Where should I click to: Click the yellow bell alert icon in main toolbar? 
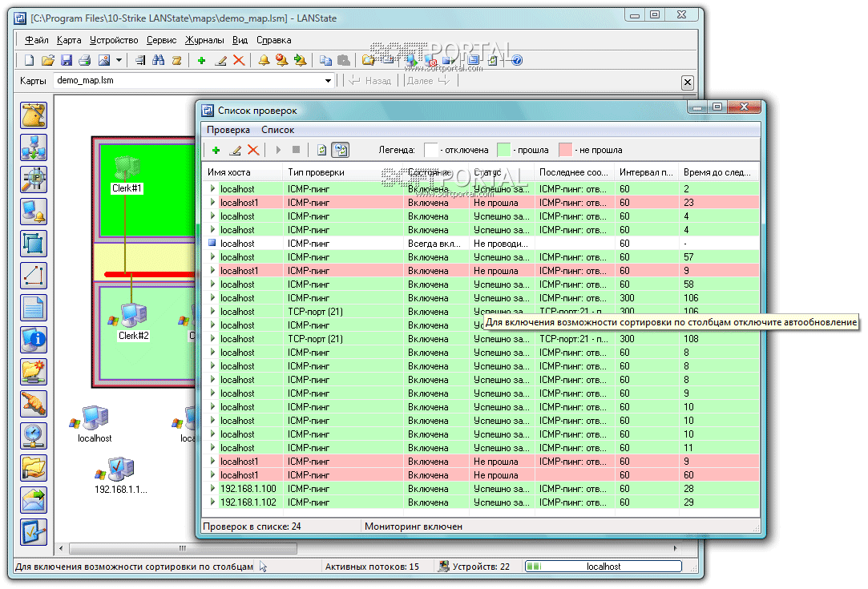(x=264, y=60)
